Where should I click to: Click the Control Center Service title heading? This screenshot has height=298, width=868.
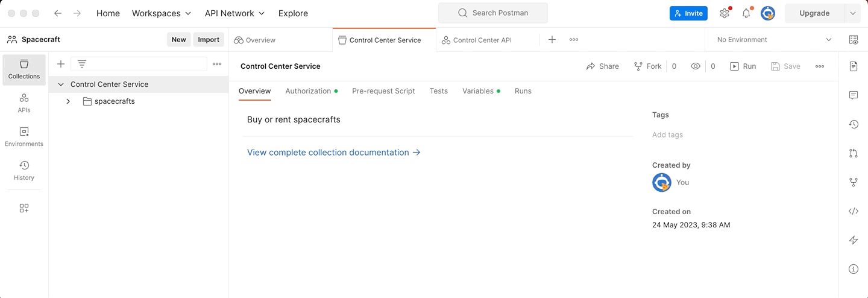pos(280,66)
